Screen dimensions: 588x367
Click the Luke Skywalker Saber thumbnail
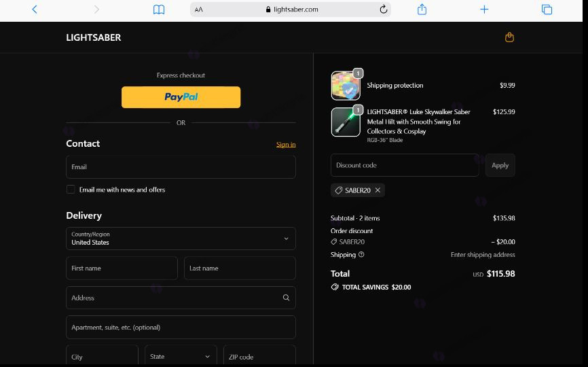346,122
